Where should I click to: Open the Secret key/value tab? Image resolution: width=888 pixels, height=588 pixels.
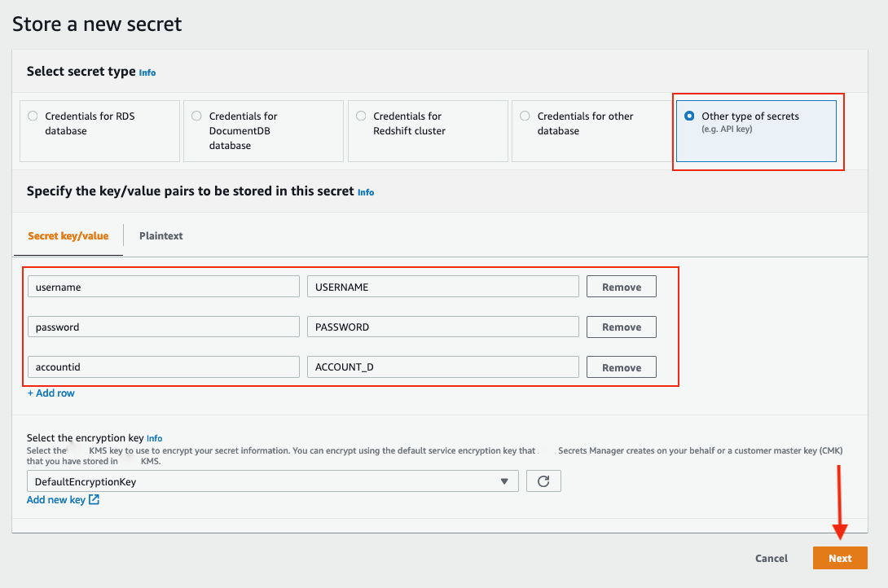(68, 236)
